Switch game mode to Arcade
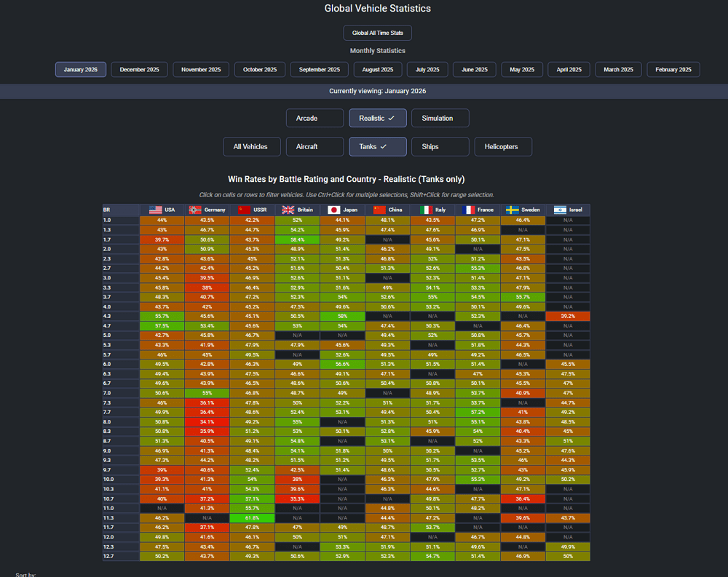728x577 pixels. pyautogui.click(x=314, y=118)
